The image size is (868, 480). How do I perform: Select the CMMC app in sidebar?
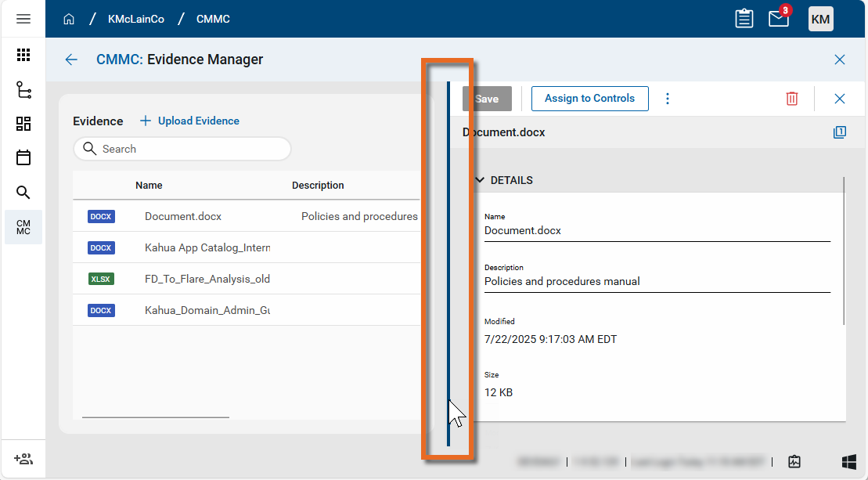tap(23, 227)
